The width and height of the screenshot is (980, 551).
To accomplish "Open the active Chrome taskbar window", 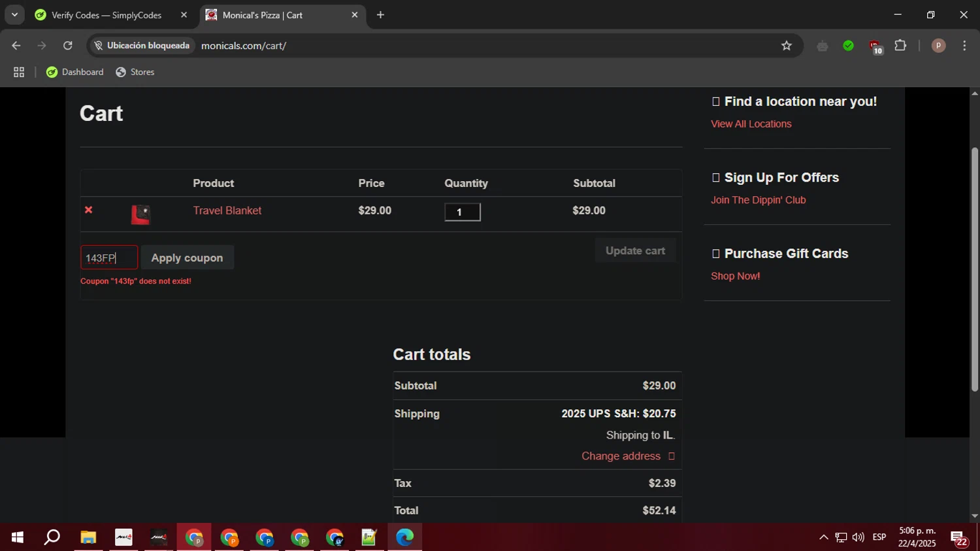I will pos(194,537).
